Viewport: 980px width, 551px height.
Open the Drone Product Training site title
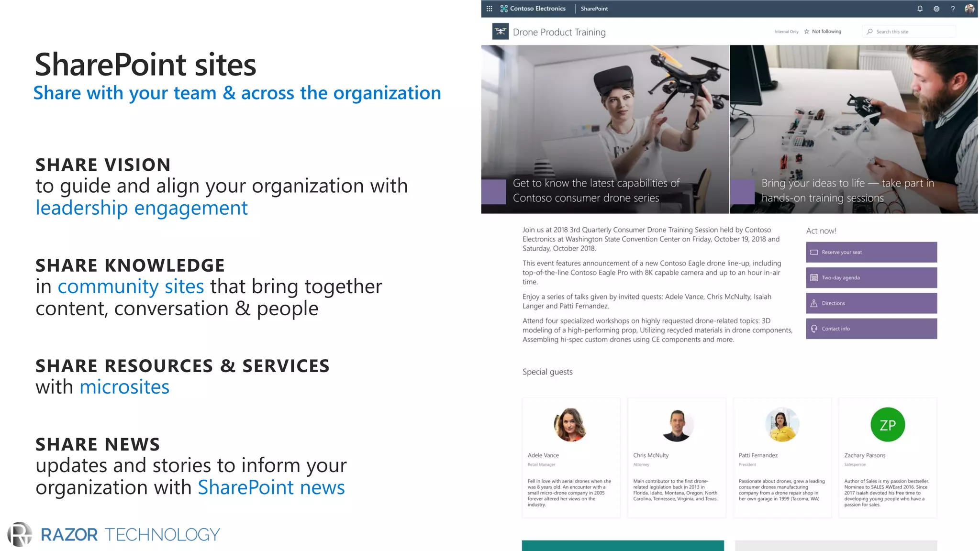(x=559, y=32)
